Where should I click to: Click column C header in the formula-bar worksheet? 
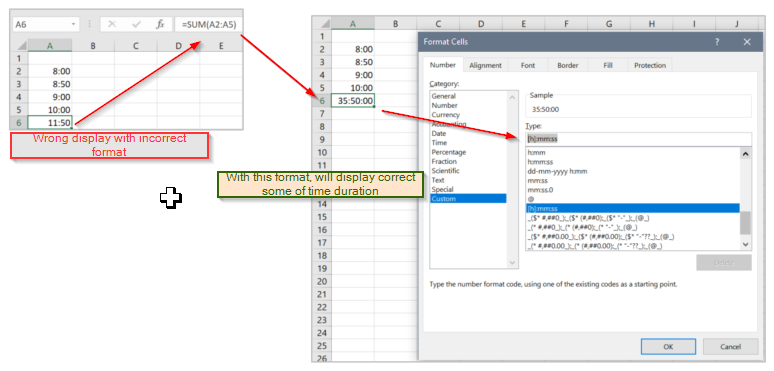pyautogui.click(x=136, y=46)
